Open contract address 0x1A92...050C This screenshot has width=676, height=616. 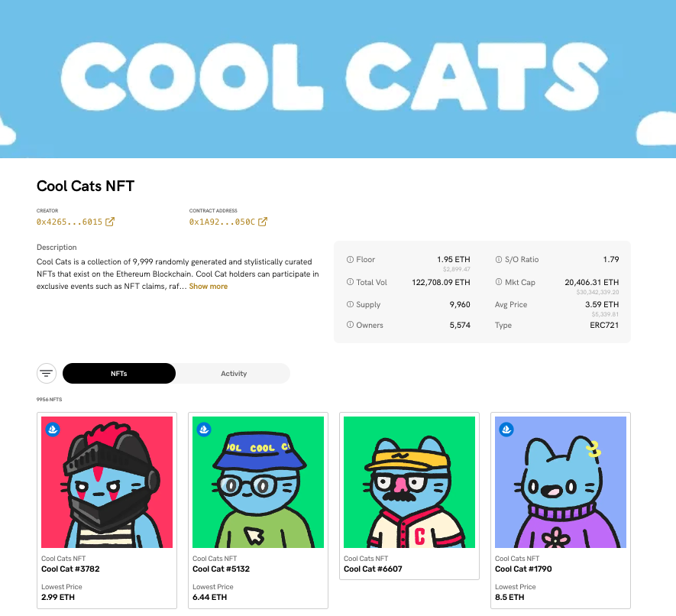click(222, 222)
